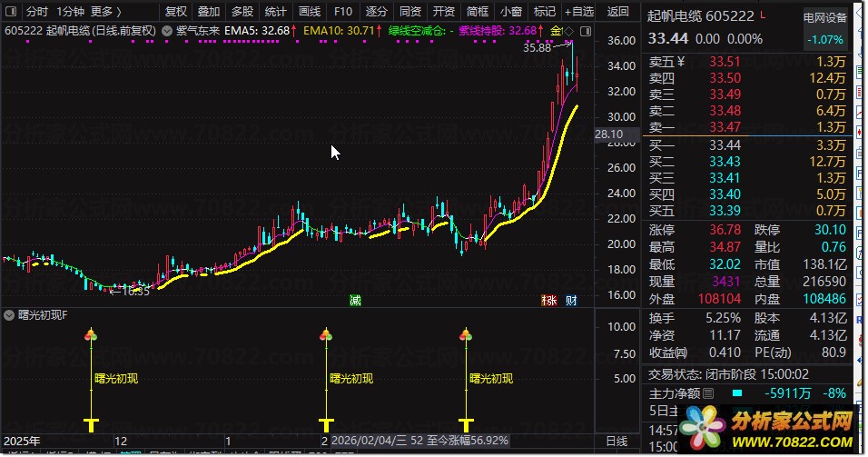Expand the 曙光初现F indicator dropdown
Viewport: 868px width, 457px height.
coord(9,315)
